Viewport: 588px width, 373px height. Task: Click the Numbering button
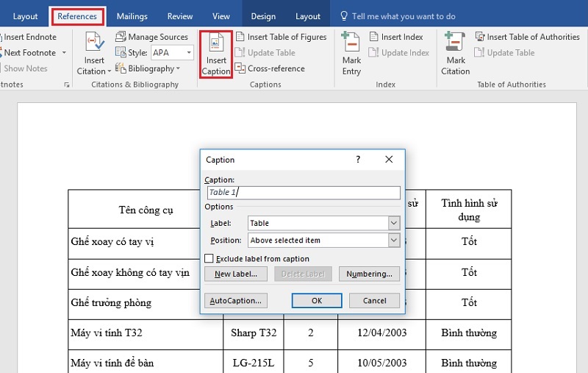(x=369, y=274)
